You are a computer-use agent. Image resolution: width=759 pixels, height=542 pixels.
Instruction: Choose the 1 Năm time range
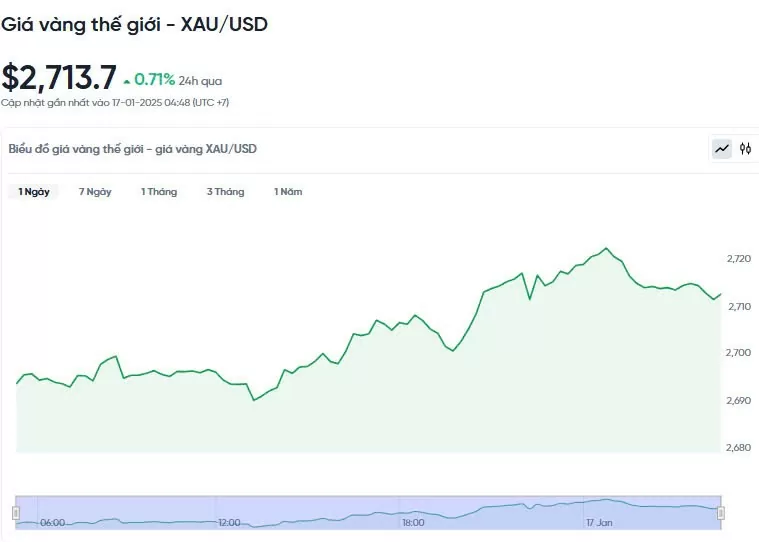[x=288, y=191]
